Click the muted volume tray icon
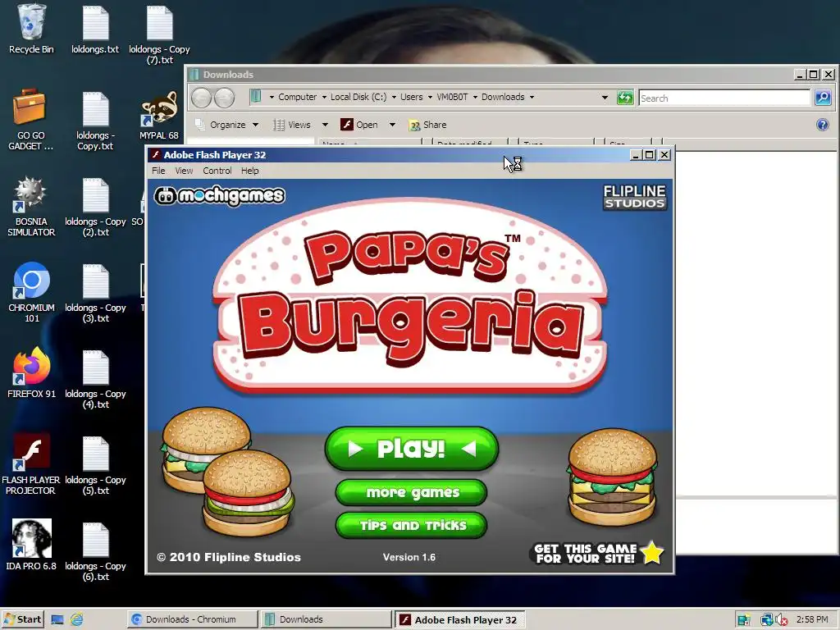 tap(781, 620)
